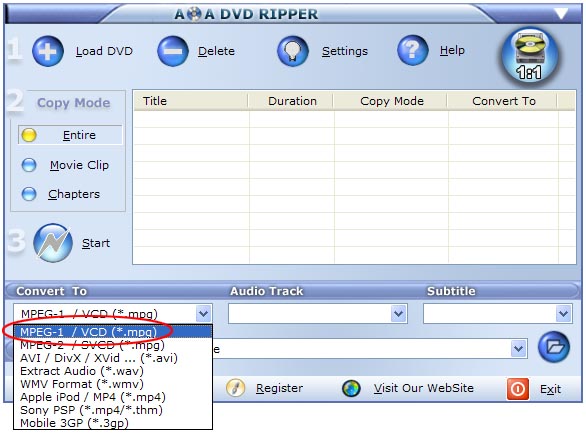Viewport: 586px width, 433px height.
Task: Choose WMV Format (*.wmv) option
Action: coord(113,384)
